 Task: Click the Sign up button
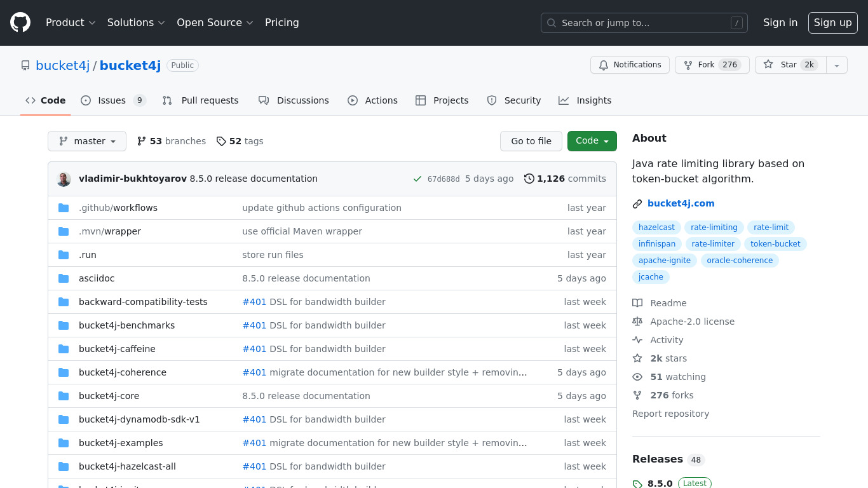pos(833,23)
